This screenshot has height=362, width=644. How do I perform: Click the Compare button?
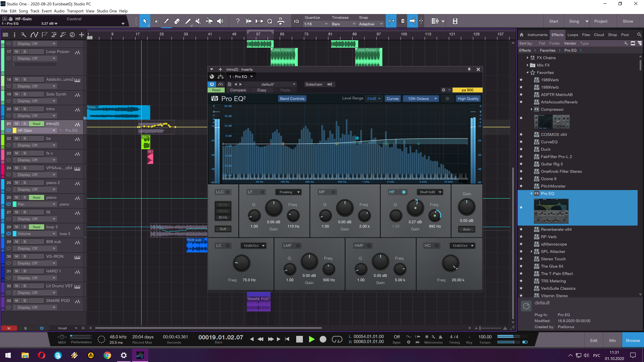pos(238,90)
